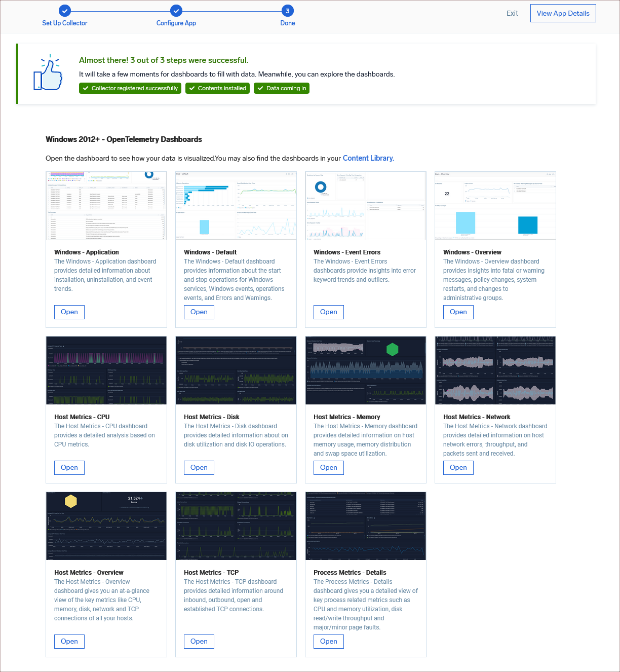620x672 pixels.
Task: Click the View App Details button
Action: click(563, 13)
